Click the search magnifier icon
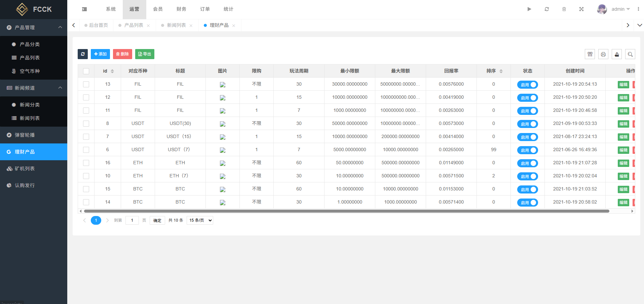 tap(630, 54)
